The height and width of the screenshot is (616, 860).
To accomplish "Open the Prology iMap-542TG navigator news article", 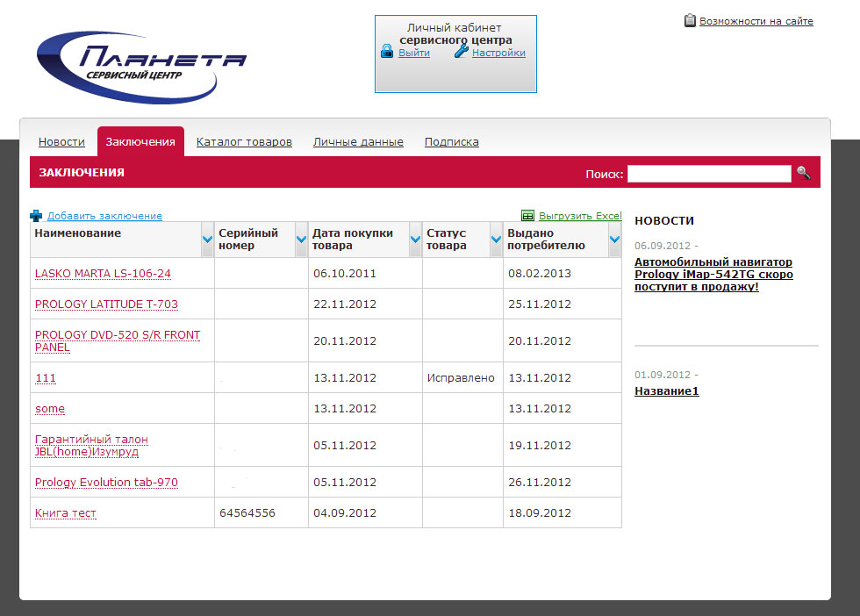I will coord(713,275).
